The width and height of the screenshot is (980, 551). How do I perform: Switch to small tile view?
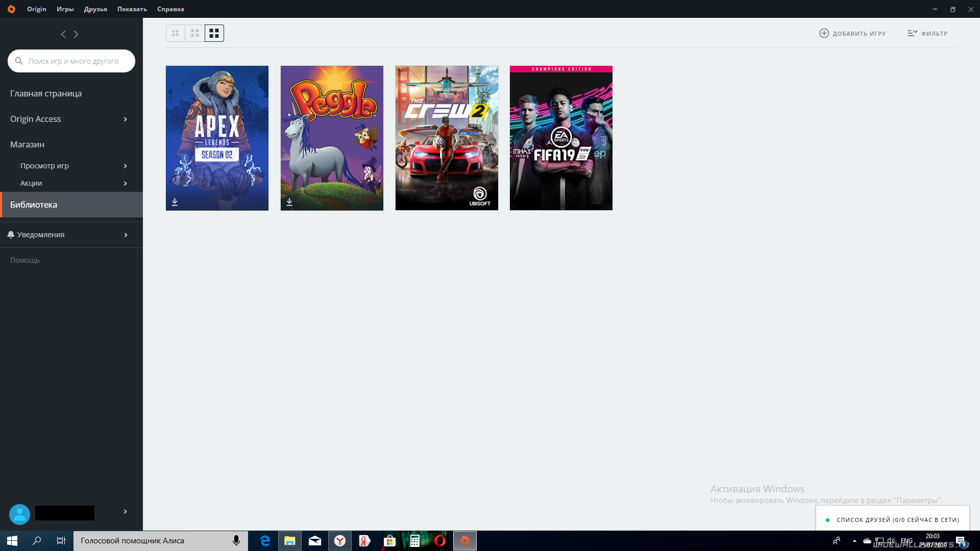point(176,33)
